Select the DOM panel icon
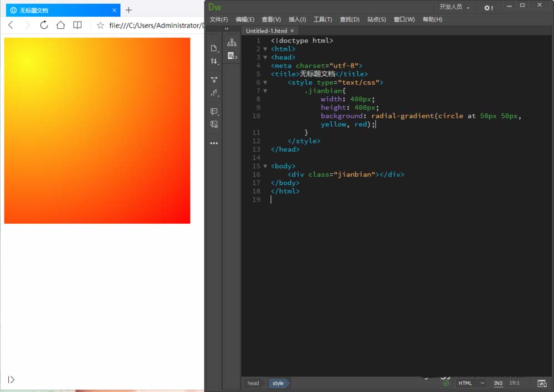This screenshot has width=554, height=392. point(232,42)
